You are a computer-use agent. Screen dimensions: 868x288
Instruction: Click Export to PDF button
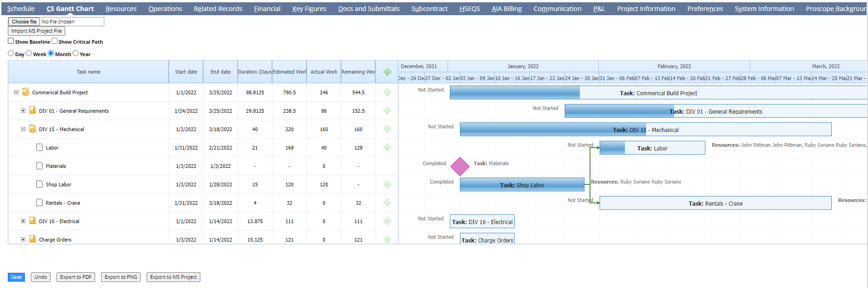(76, 277)
